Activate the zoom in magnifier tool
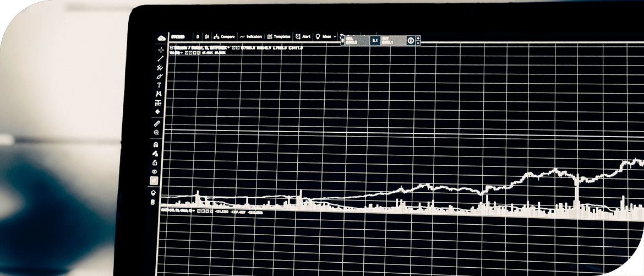644x276 pixels. pos(156,132)
